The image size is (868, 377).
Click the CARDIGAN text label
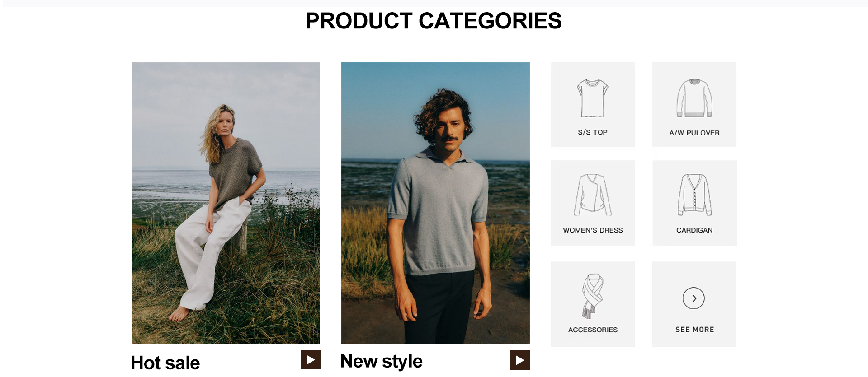coord(694,230)
